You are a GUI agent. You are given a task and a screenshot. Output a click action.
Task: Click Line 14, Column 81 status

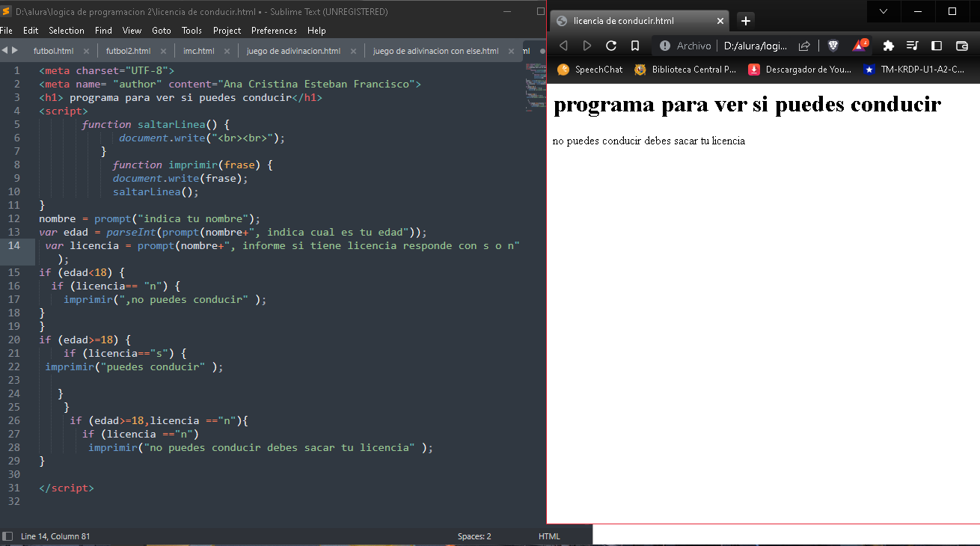point(55,536)
